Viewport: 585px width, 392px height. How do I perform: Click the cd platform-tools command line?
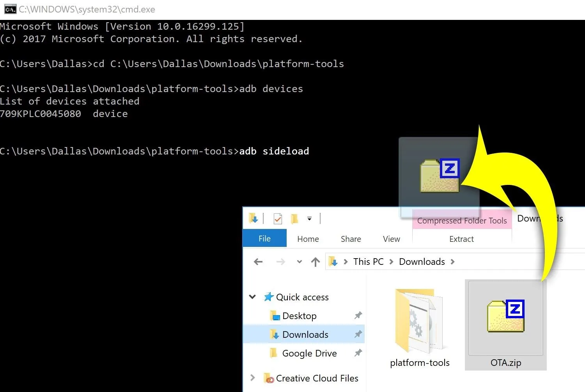click(172, 64)
